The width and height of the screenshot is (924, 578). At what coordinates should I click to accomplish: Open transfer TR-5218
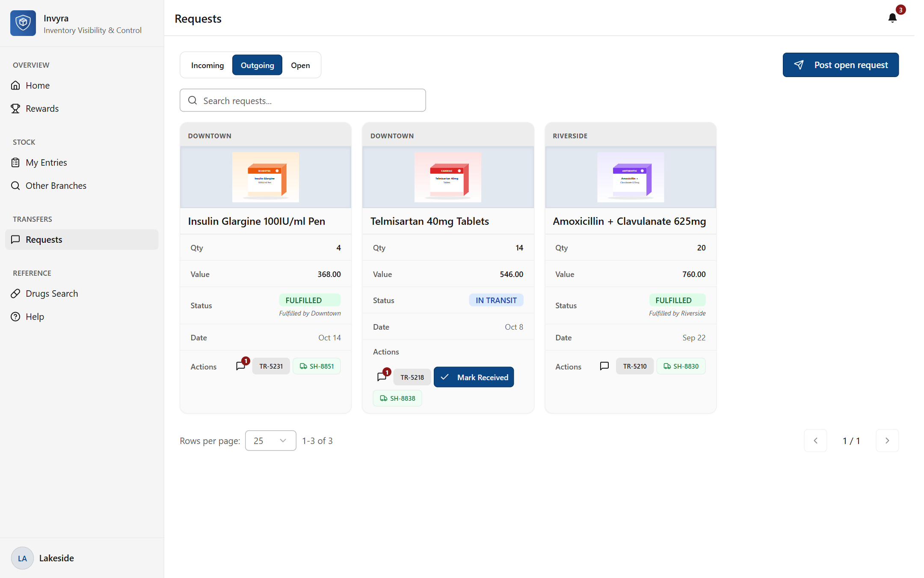coord(412,377)
